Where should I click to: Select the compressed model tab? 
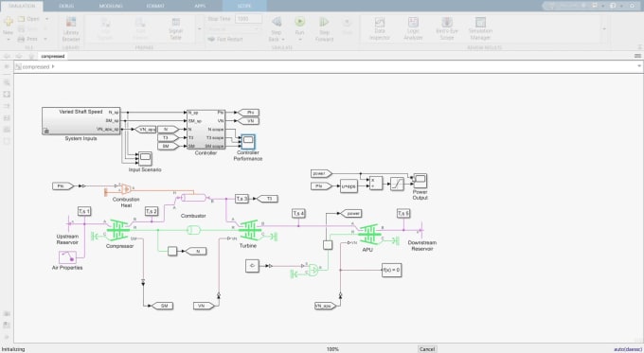pos(53,56)
